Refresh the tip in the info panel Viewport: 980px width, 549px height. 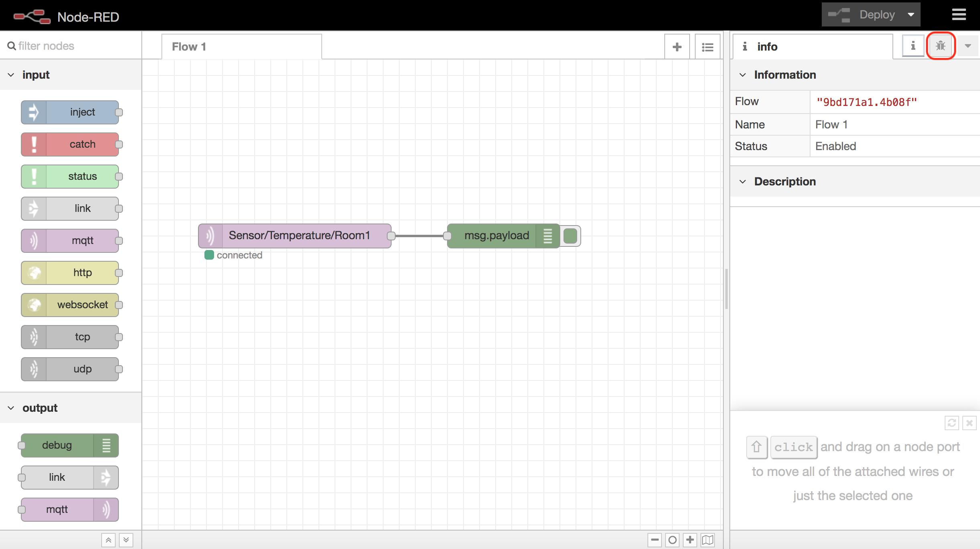click(951, 423)
